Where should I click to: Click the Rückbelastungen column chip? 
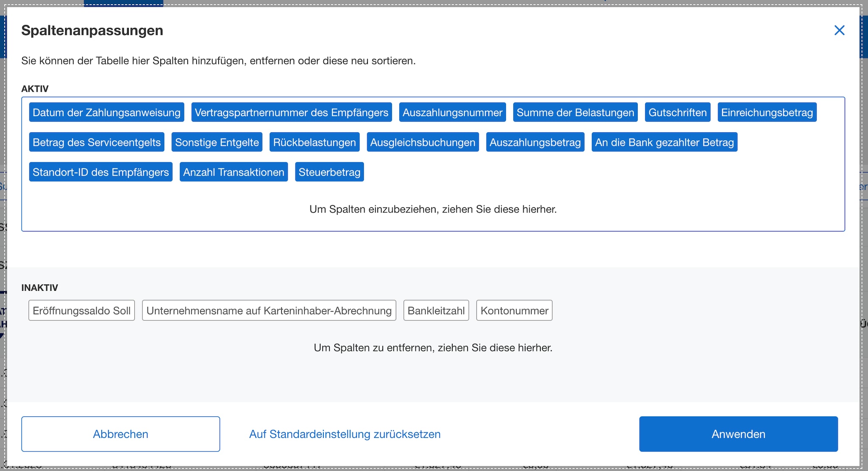pyautogui.click(x=314, y=142)
